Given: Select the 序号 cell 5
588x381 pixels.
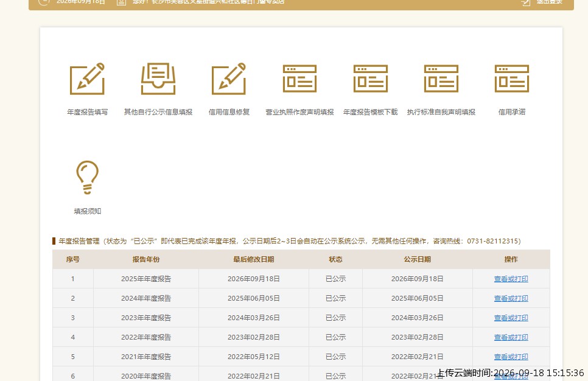Looking at the screenshot, I should (73, 357).
